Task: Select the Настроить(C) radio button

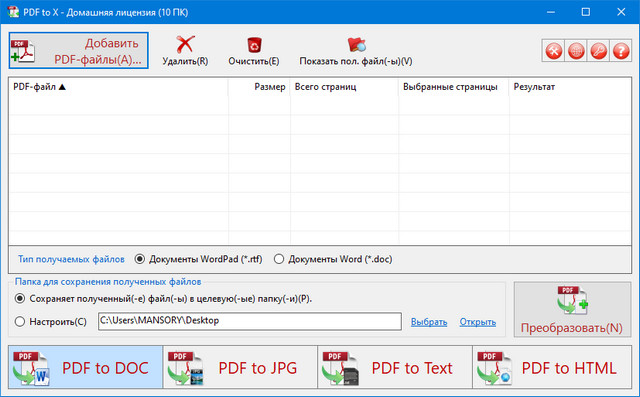Action: tap(20, 322)
